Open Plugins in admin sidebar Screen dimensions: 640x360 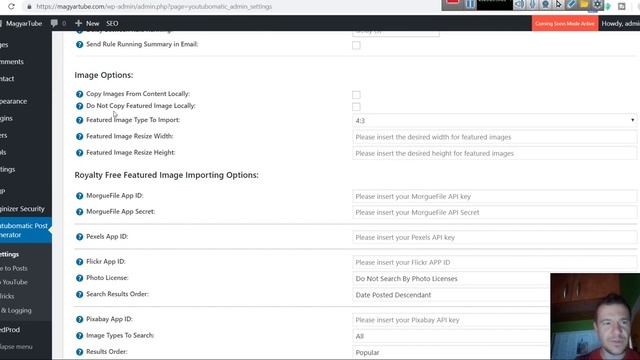tap(26, 118)
